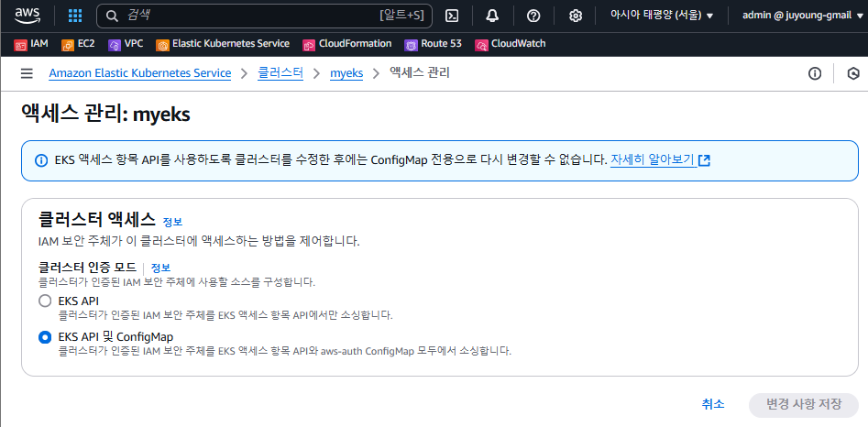The image size is (868, 427).
Task: Go to the myeks breadcrumb
Action: [346, 73]
